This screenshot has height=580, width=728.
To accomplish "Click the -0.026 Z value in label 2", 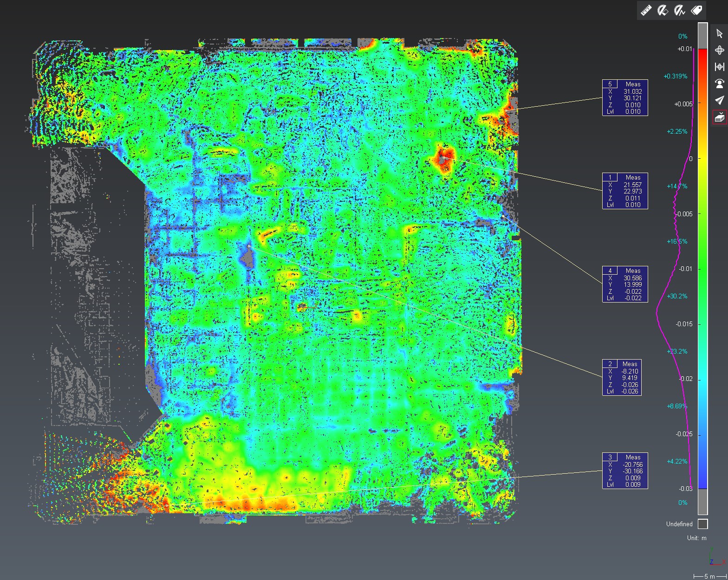I will [630, 385].
